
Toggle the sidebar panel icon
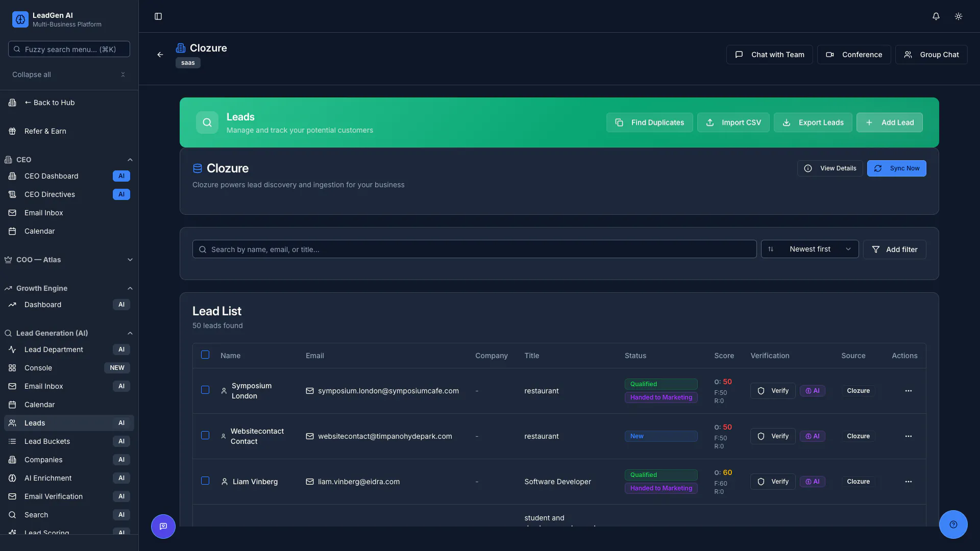(x=158, y=16)
